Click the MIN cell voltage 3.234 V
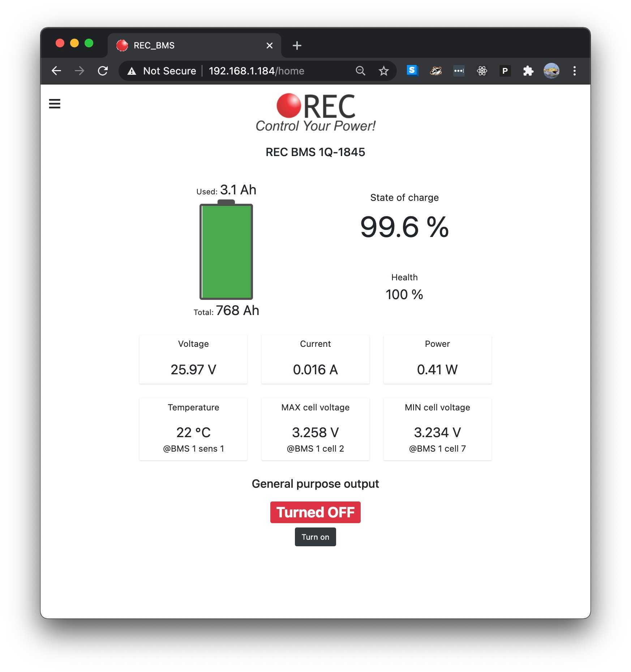This screenshot has height=672, width=631. 437,432
